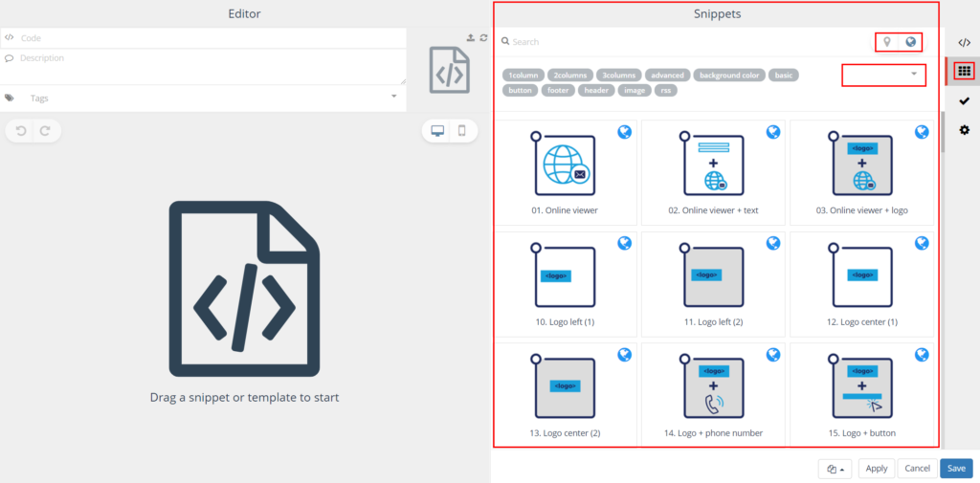Switch to desktop preview mode
Screen dimensions: 980x483
click(437, 131)
